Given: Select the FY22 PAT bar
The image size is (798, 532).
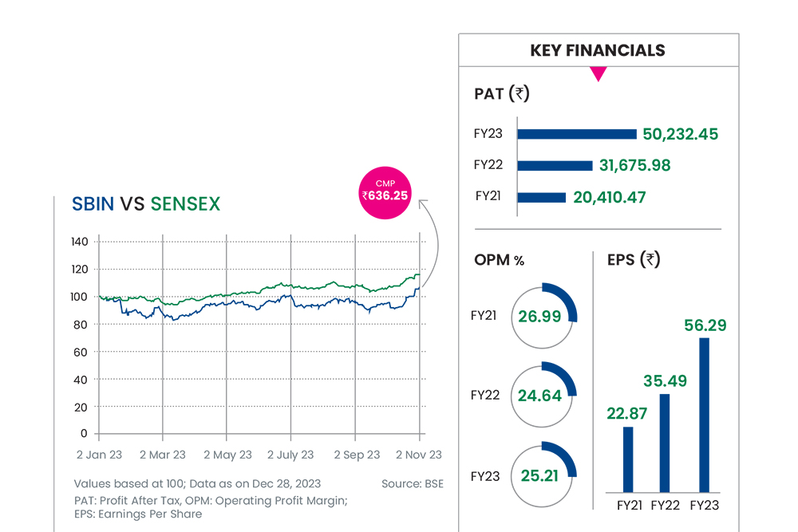Looking at the screenshot, I should click(555, 165).
